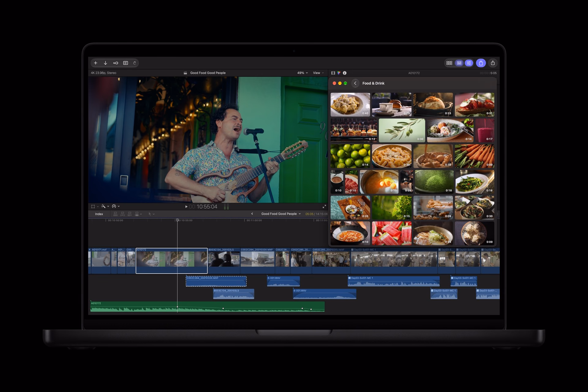Click the clapperboard icon beside Good Food Good People
This screenshot has width=588, height=392.
185,73
